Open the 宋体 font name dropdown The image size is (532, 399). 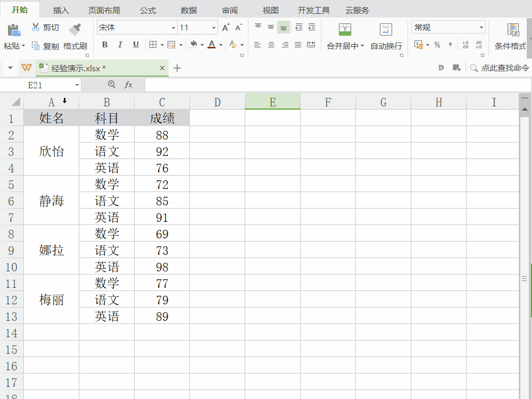173,28
